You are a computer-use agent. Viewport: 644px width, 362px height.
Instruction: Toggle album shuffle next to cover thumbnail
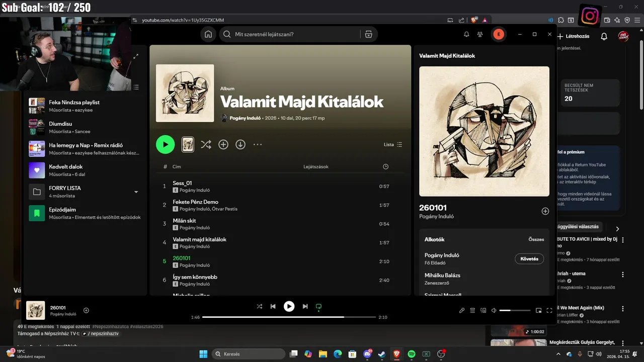(x=206, y=144)
